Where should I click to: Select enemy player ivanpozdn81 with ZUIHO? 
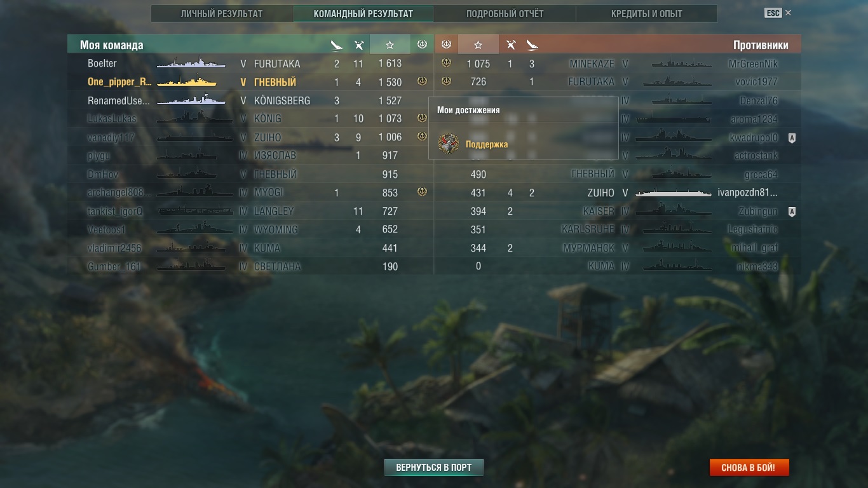click(x=747, y=193)
